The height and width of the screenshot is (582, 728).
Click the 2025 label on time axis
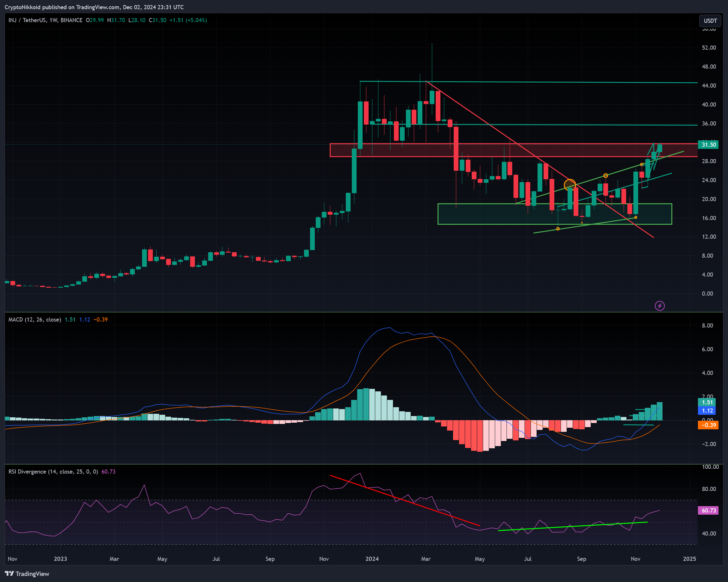(689, 559)
